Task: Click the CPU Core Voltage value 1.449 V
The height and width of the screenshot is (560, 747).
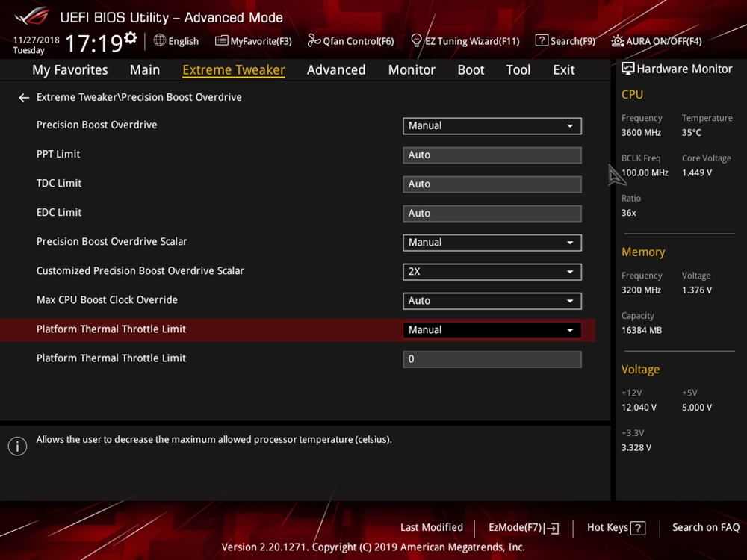Action: coord(697,173)
